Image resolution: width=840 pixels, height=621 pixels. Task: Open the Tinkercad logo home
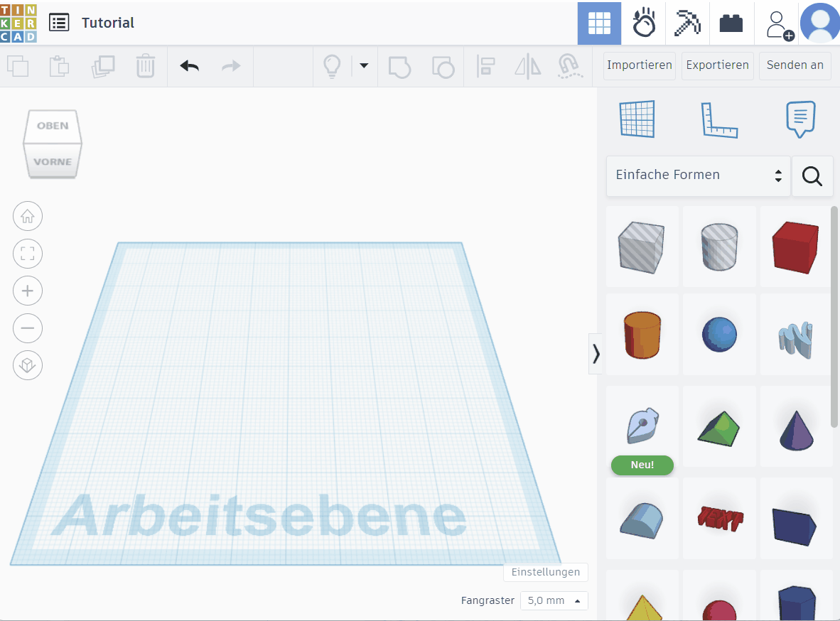[x=18, y=23]
